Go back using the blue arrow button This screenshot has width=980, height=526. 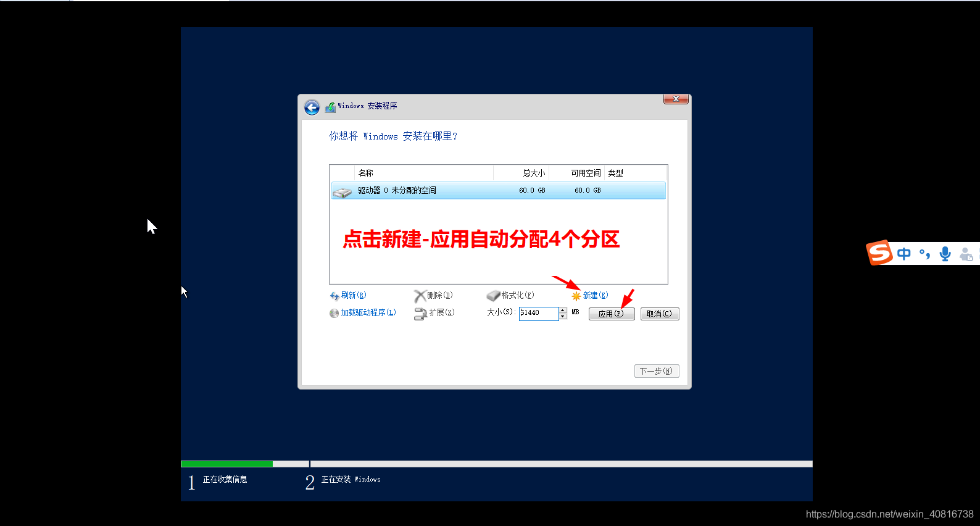[x=312, y=107]
